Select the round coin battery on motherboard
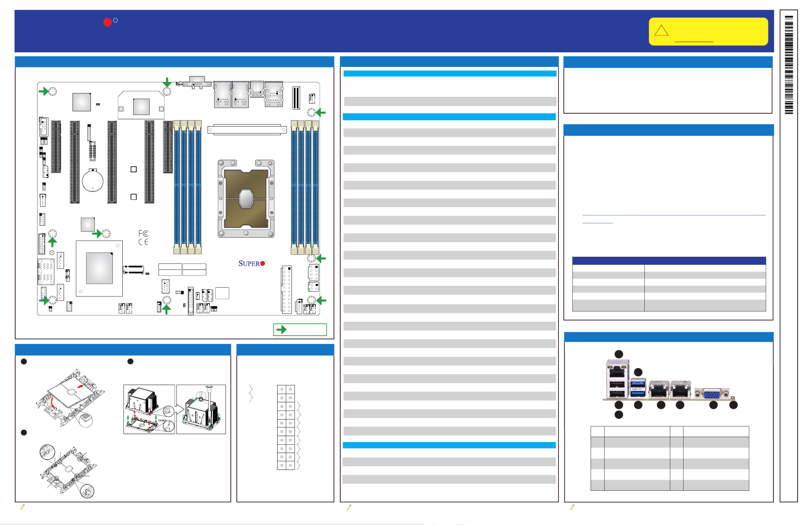 [93, 181]
